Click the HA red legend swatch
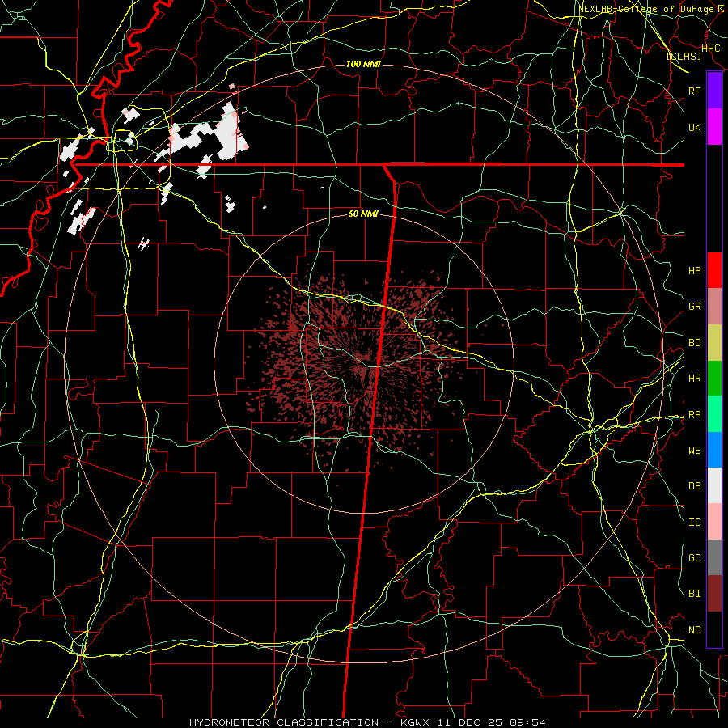This screenshot has height=728, width=728. tap(714, 270)
